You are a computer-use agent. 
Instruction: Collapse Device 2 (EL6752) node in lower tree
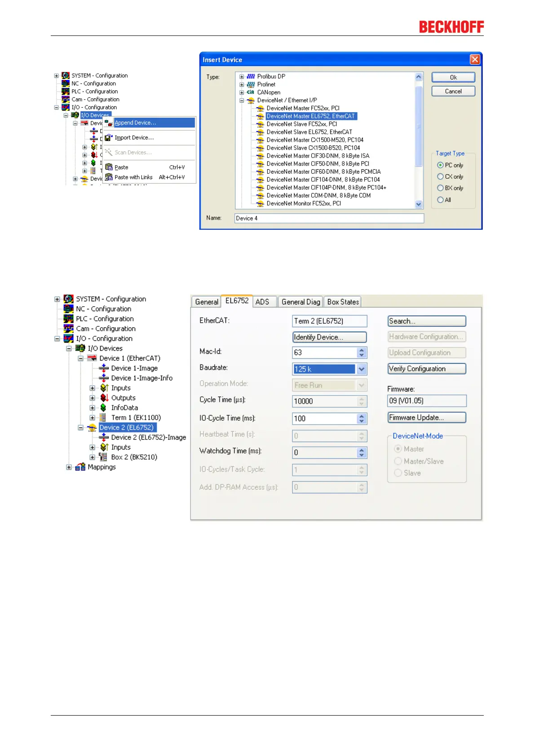80,427
